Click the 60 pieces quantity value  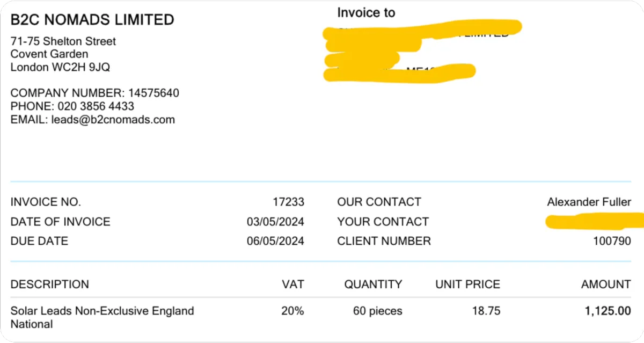coord(377,311)
